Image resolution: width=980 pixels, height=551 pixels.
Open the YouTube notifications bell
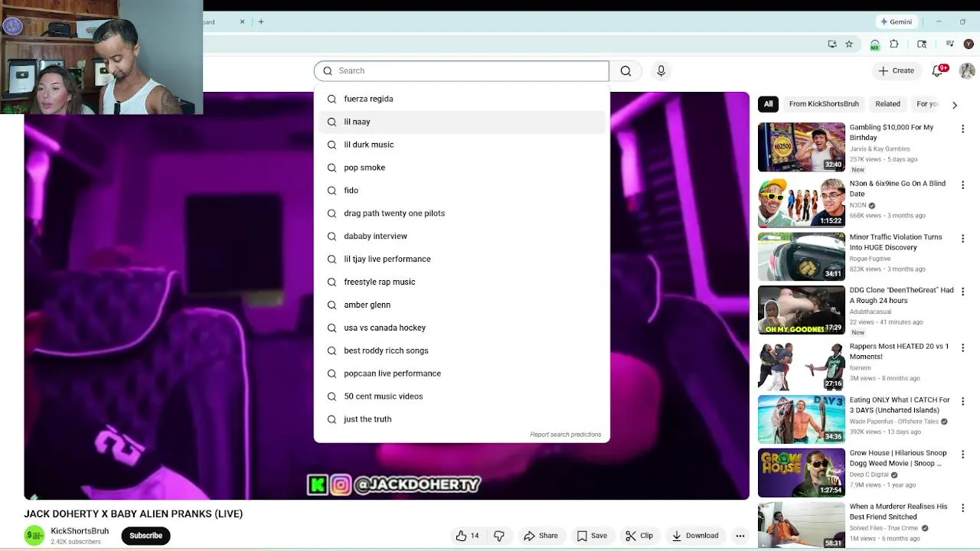(937, 70)
